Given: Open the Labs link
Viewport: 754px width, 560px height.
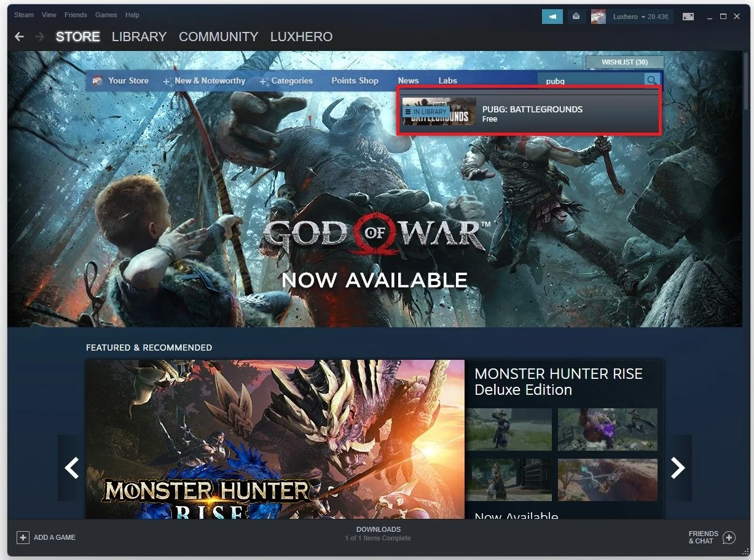Looking at the screenshot, I should [447, 80].
